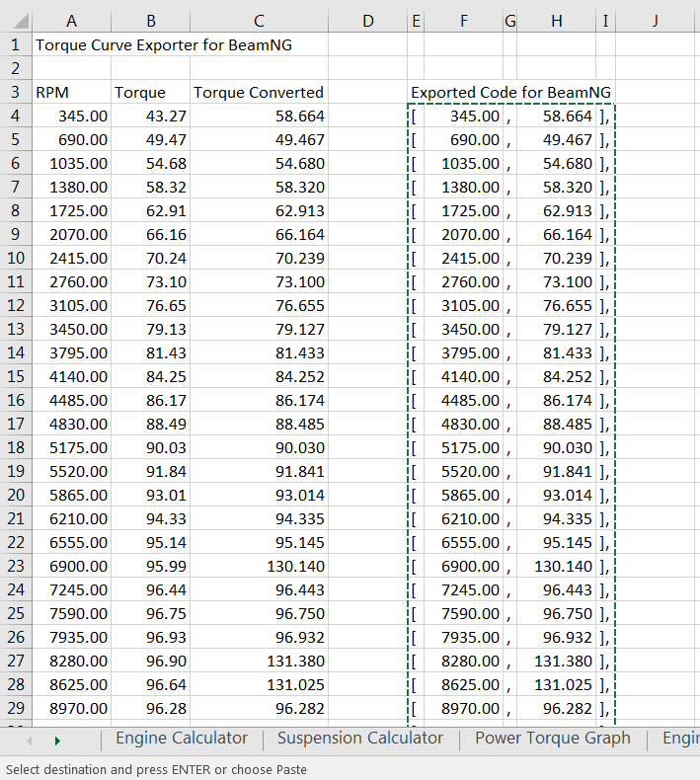Click the greyed-out left sheet tab arrow
This screenshot has width=700, height=780.
[30, 741]
